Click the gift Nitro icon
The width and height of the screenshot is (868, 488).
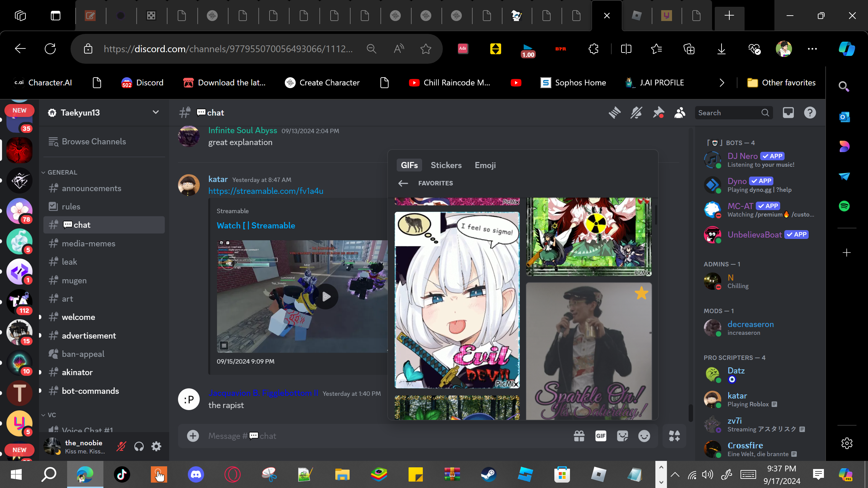(579, 436)
